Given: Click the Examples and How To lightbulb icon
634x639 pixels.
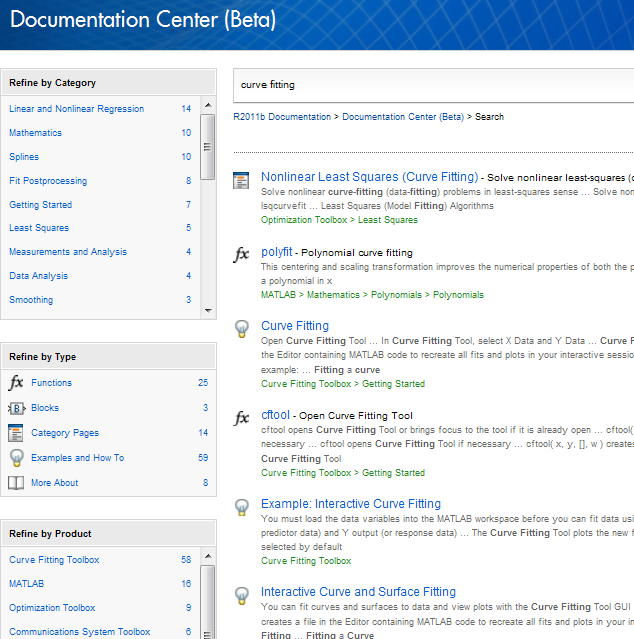Looking at the screenshot, I should coord(16,458).
